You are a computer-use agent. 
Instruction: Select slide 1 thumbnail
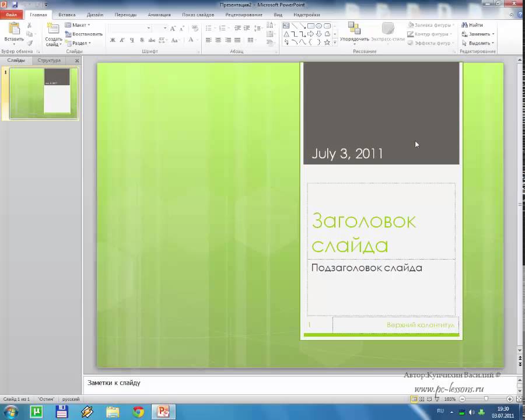(44, 93)
